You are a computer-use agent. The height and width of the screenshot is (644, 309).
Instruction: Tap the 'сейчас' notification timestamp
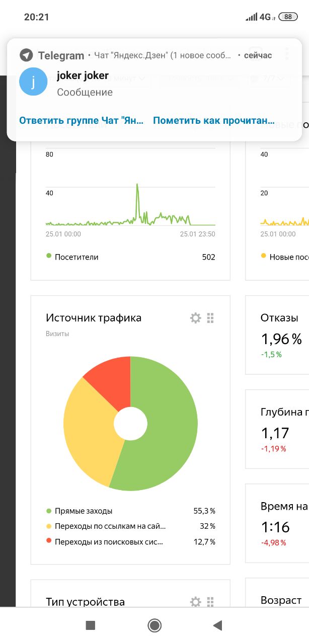pos(258,55)
